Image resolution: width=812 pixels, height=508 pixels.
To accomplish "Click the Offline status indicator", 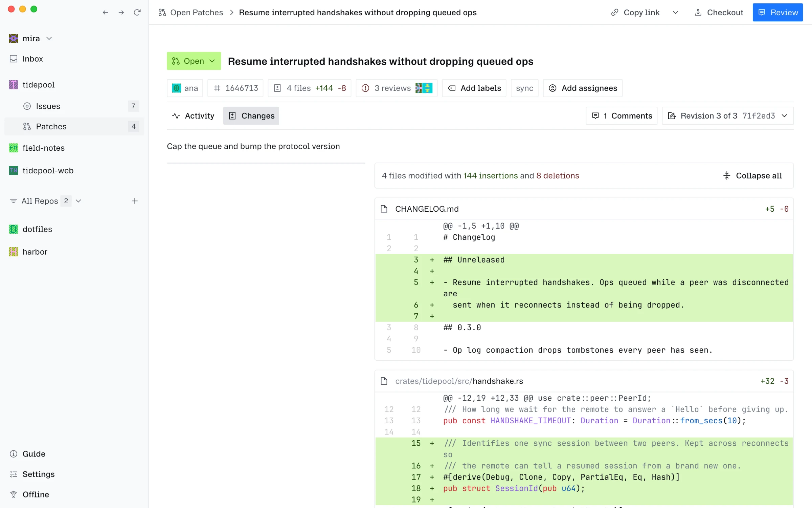I will [74, 494].
